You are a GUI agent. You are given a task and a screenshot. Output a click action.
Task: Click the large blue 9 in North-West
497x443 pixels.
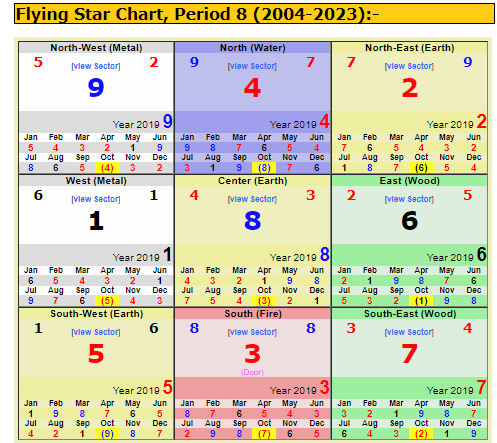pyautogui.click(x=96, y=88)
